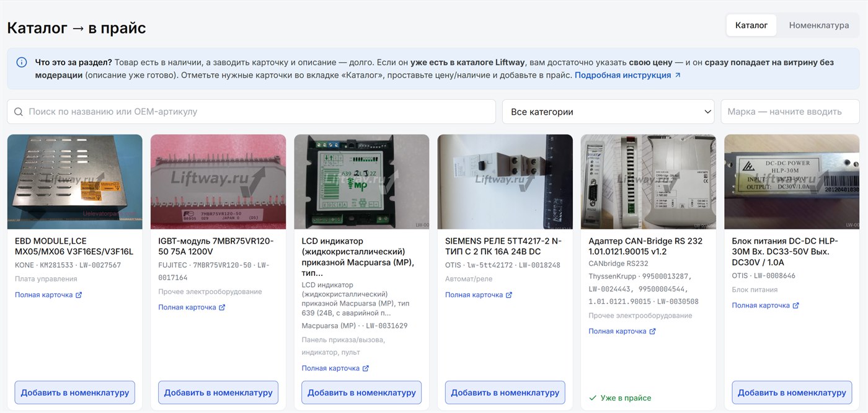Screen dimensions: 868x413
Task: Open the Все категории dropdown
Action: click(x=608, y=112)
